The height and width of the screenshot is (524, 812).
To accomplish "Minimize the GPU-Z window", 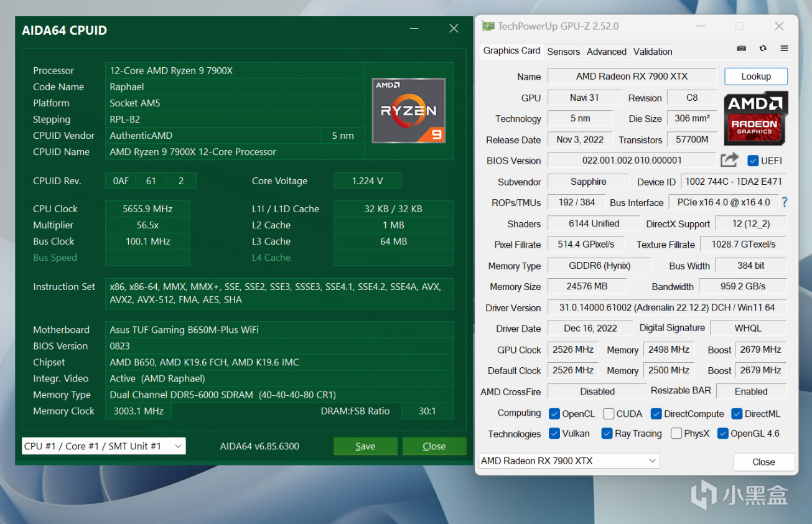I will (x=701, y=26).
